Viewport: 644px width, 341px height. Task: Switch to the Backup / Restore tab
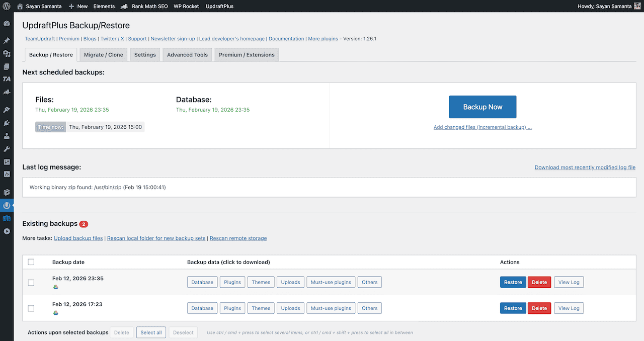51,55
